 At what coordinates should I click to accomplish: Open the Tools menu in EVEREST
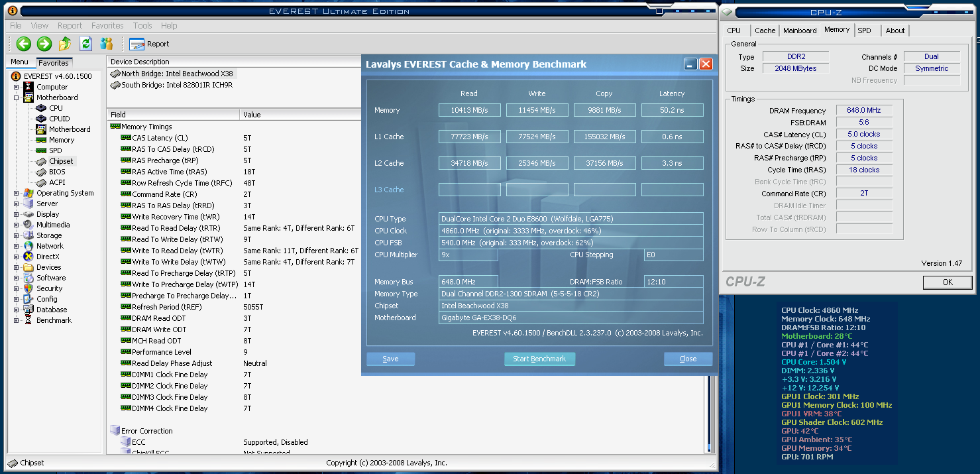[x=142, y=26]
